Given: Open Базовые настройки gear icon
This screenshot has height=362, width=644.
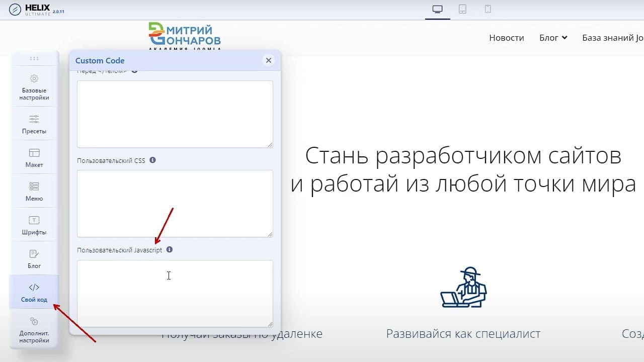Looking at the screenshot, I should point(34,78).
